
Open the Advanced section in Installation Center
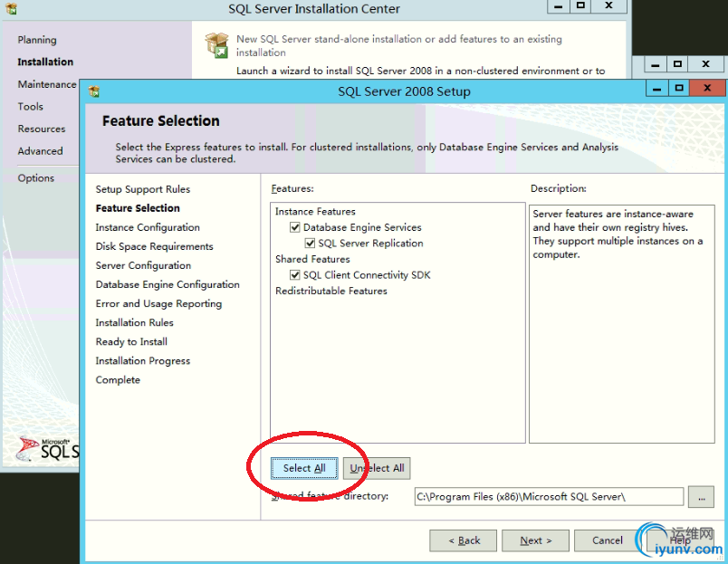click(x=41, y=151)
